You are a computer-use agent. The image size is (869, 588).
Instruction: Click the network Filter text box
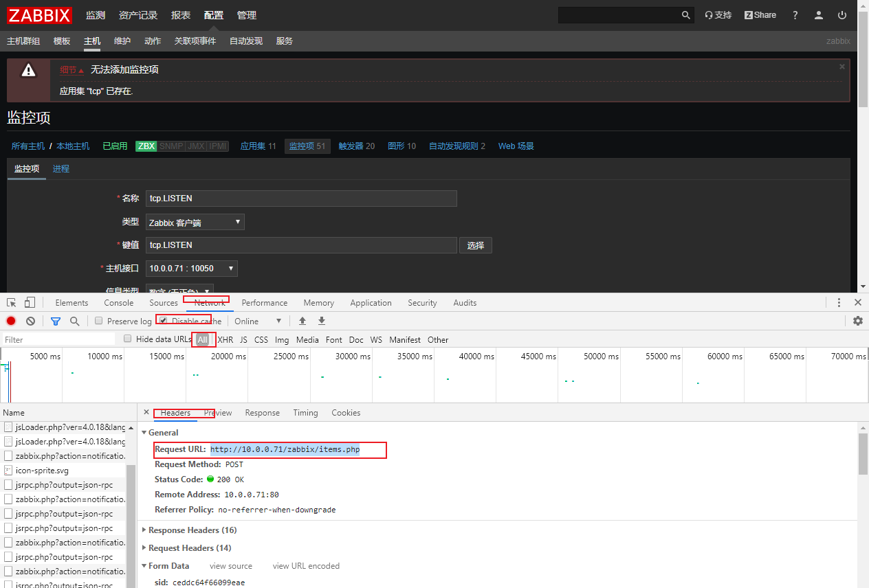58,339
